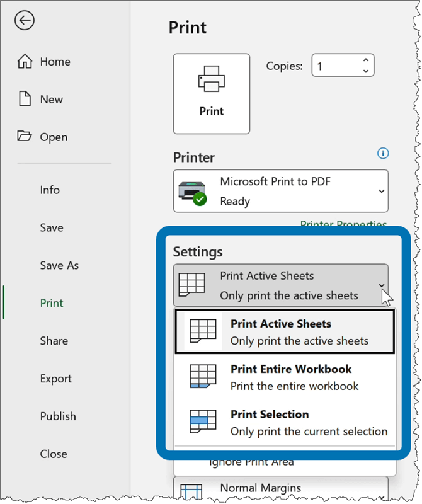Open the Export option

pos(55,379)
